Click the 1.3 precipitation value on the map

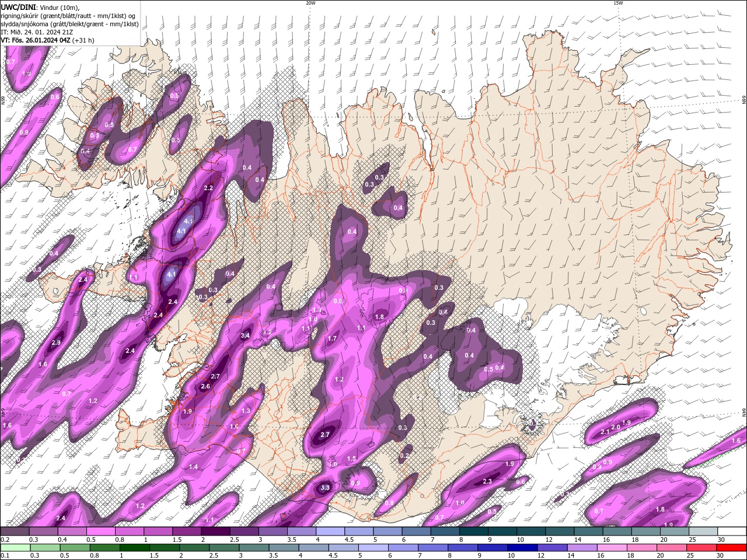pos(246,411)
